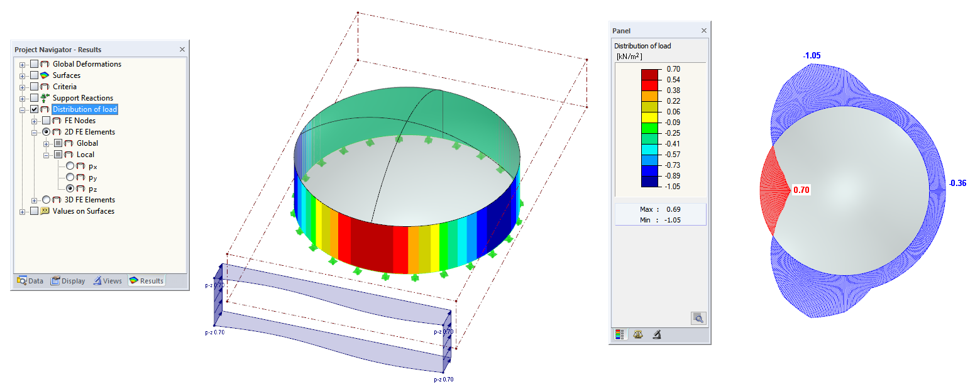980x389 pixels.
Task: Select the py radio button under Local
Action: (x=69, y=177)
